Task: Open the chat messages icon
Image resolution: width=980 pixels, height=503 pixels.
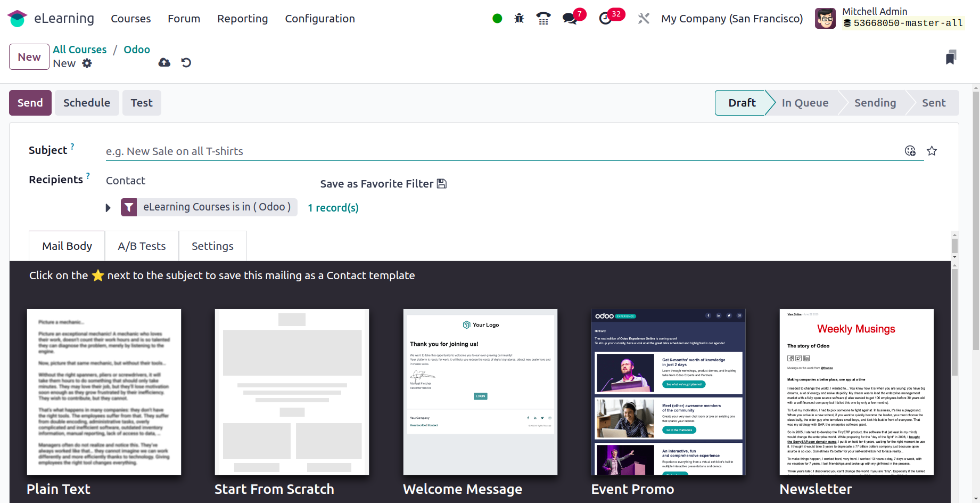Action: click(570, 19)
